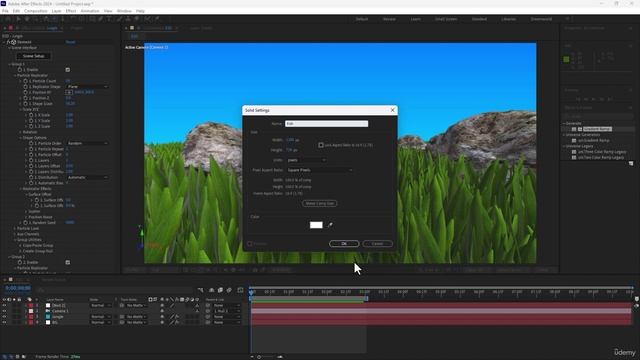Open the Effect menu
The image size is (640, 360).
coord(71,11)
